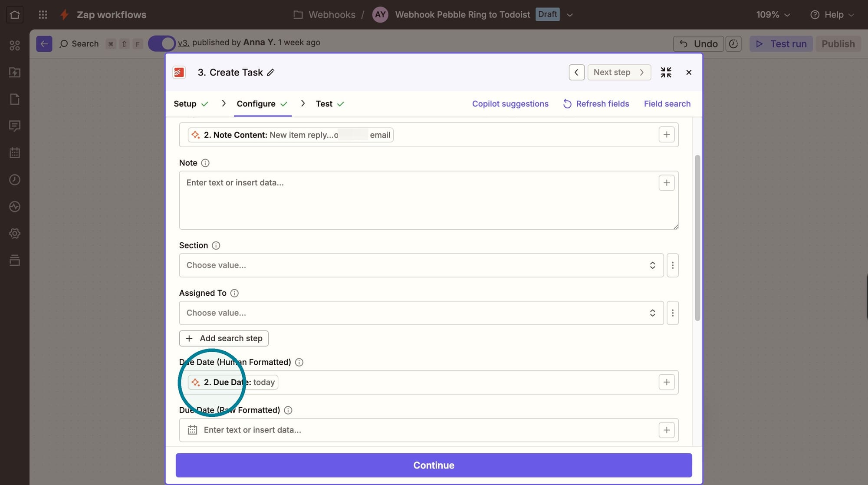868x485 pixels.
Task: Open sidebar comments icon
Action: pyautogui.click(x=15, y=126)
